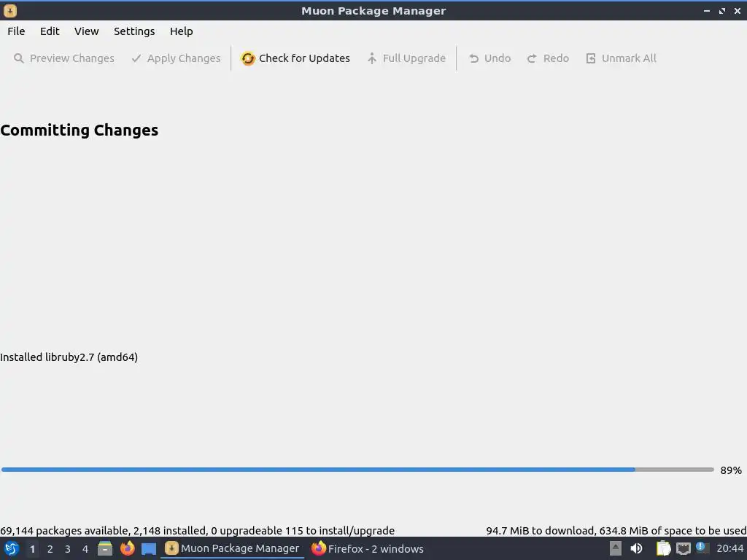Switch to workspace 3

coord(68,549)
